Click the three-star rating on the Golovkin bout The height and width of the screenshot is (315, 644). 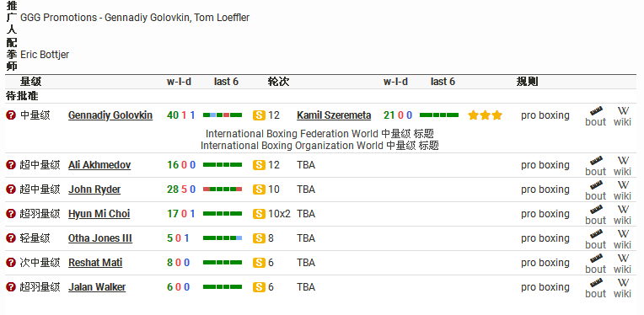click(x=485, y=115)
